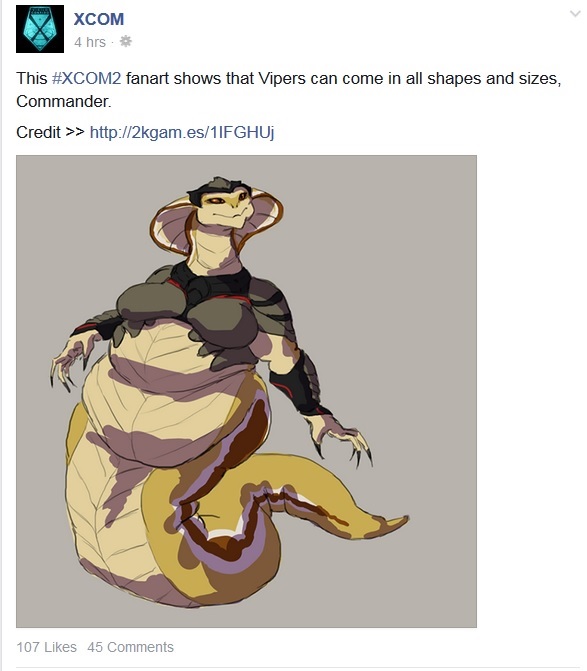View the 107 Likes list
The width and height of the screenshot is (587, 671).
(x=47, y=647)
